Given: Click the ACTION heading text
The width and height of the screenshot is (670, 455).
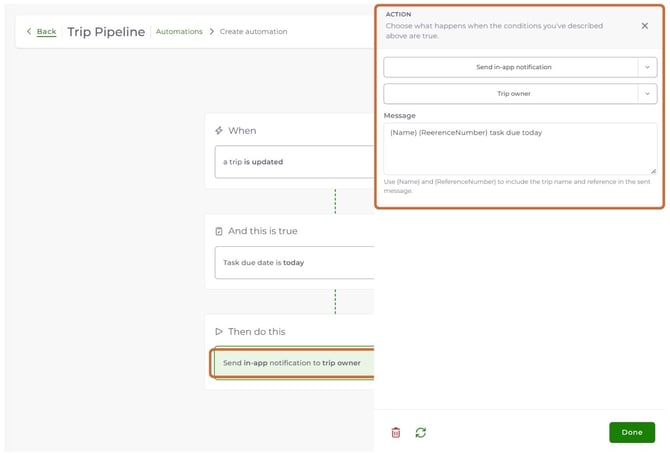Looking at the screenshot, I should 398,14.
